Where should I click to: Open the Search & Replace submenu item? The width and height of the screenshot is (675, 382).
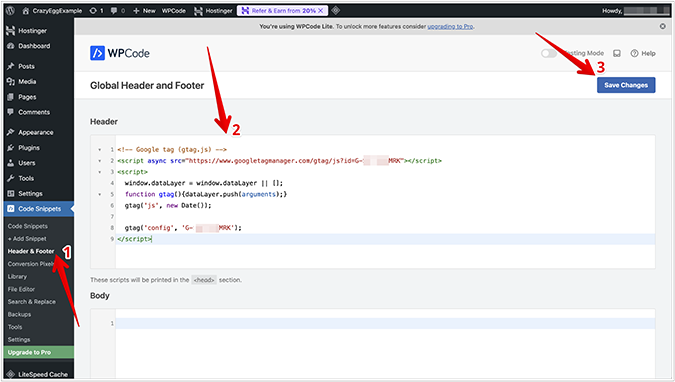[31, 302]
